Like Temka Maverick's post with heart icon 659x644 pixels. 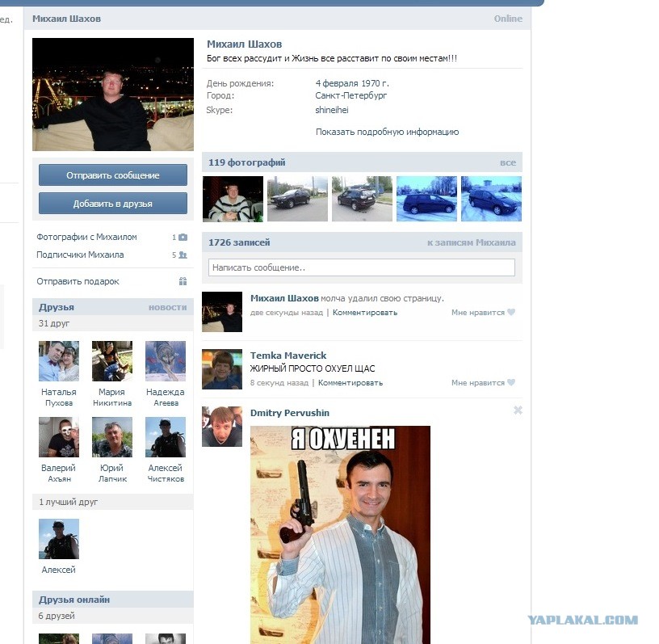tap(510, 383)
